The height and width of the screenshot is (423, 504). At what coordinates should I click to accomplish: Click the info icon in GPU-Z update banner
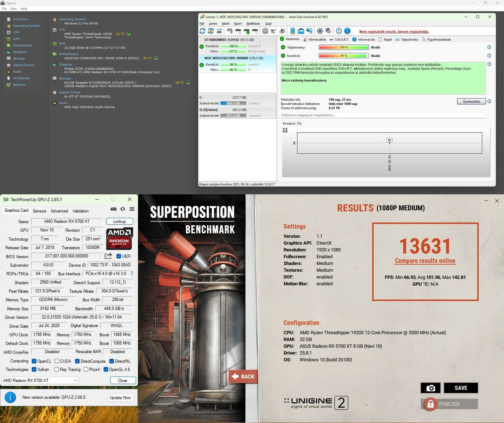[10, 397]
